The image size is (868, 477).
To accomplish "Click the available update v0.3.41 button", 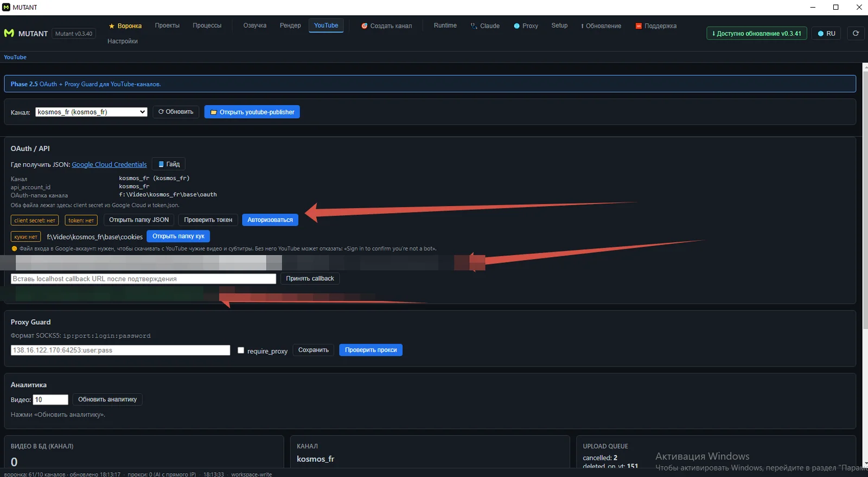I will point(757,34).
